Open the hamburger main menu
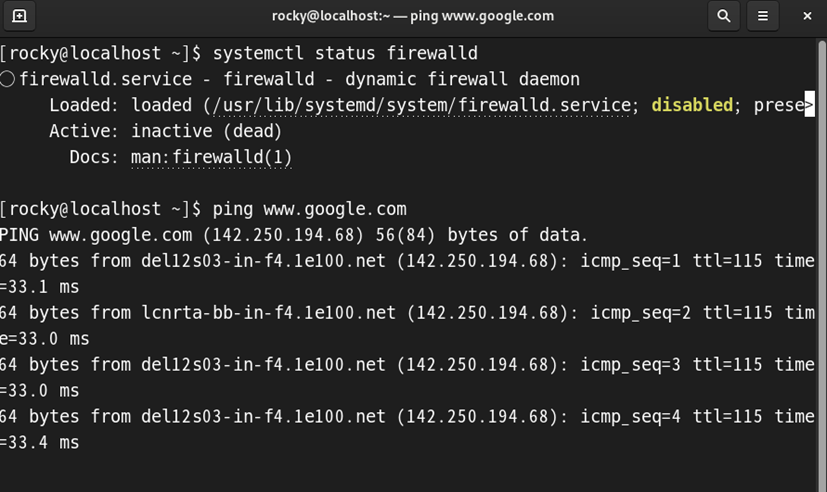827x492 pixels. click(x=763, y=16)
